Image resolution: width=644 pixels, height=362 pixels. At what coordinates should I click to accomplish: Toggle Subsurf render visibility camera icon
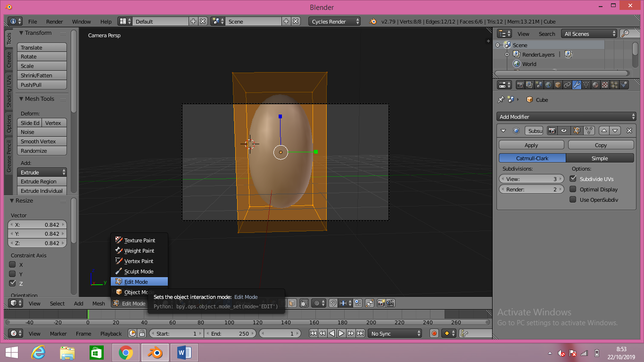coord(552,131)
